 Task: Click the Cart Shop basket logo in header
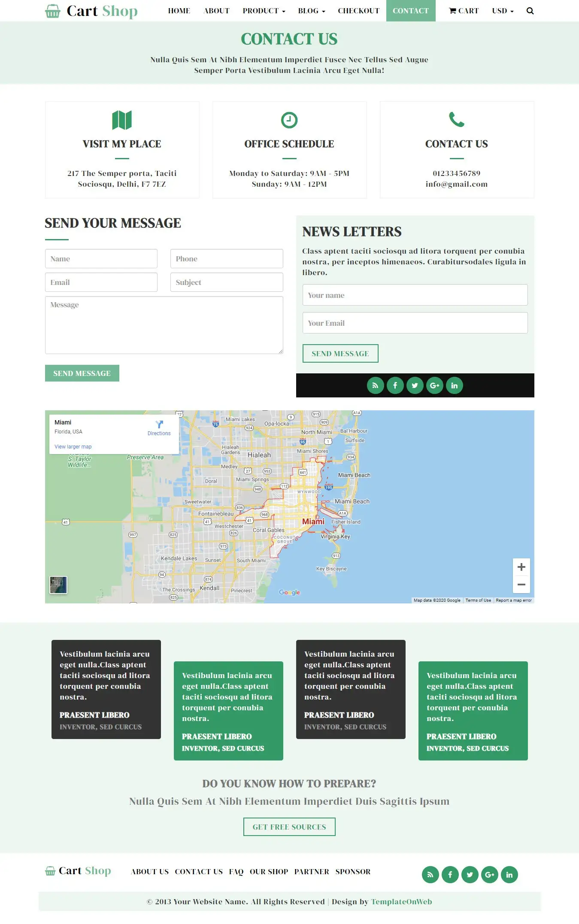91,11
